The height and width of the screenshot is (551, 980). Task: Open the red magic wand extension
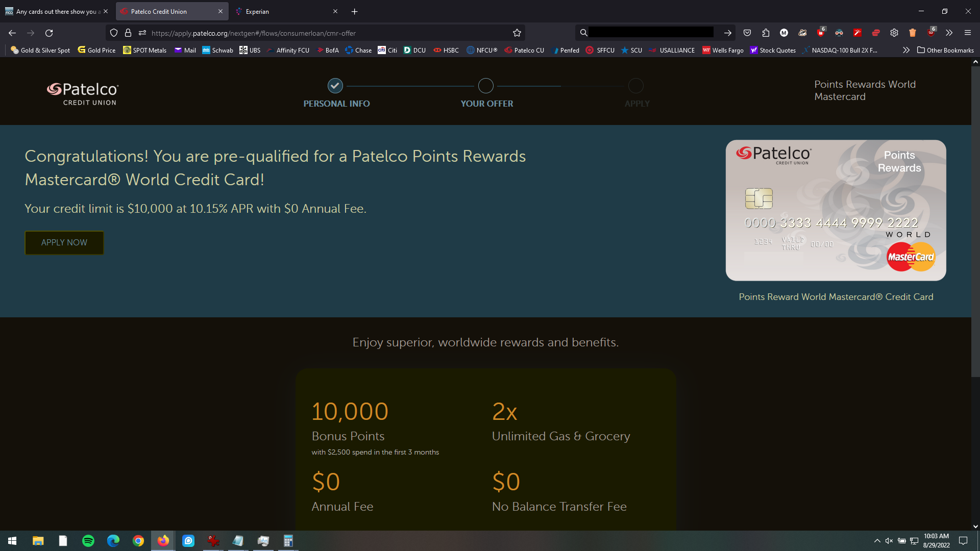[857, 33]
